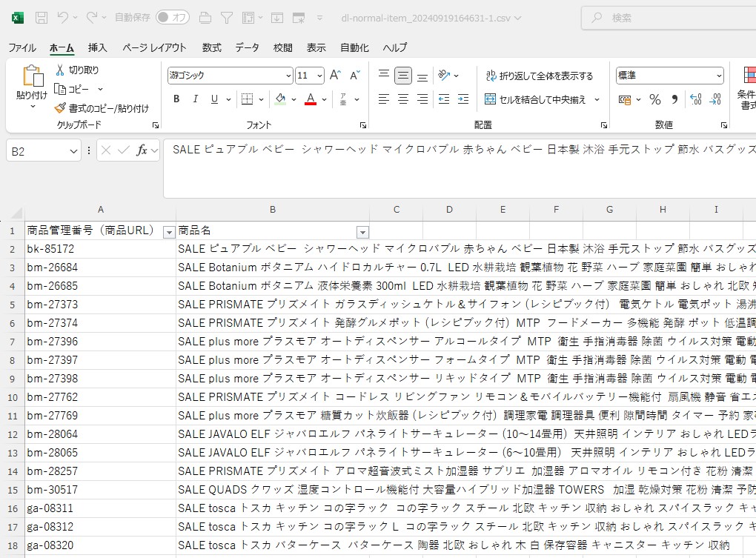The image size is (756, 558).
Task: Undo the last action
Action: click(x=63, y=18)
